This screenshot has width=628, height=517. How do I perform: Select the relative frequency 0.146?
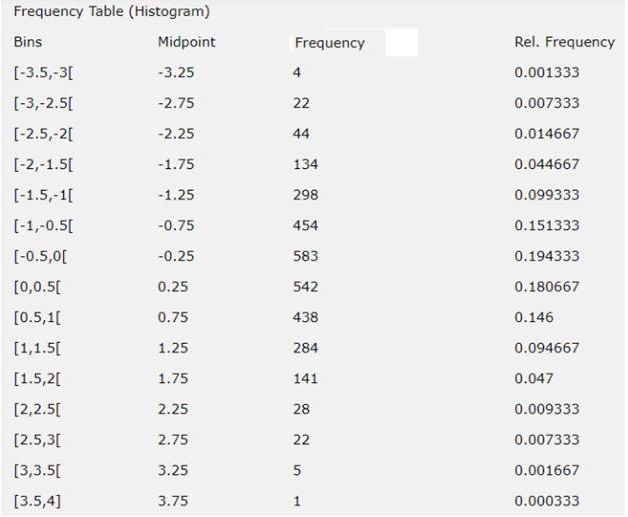[x=532, y=317]
